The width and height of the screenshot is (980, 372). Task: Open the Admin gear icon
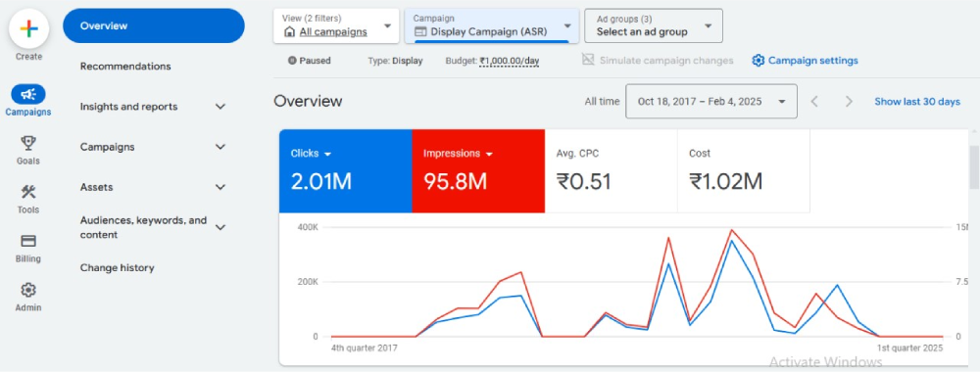28,290
